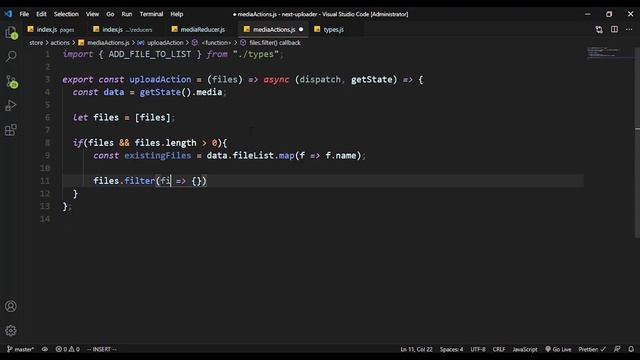The height and width of the screenshot is (360, 640).
Task: Open the Explorer view in the activity bar
Action: tap(11, 33)
